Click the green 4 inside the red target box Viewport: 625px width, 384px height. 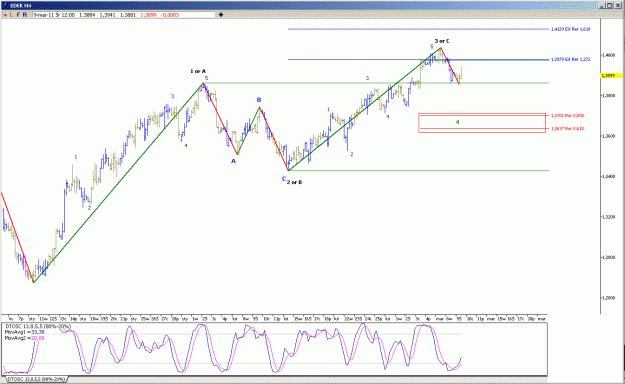pyautogui.click(x=458, y=122)
